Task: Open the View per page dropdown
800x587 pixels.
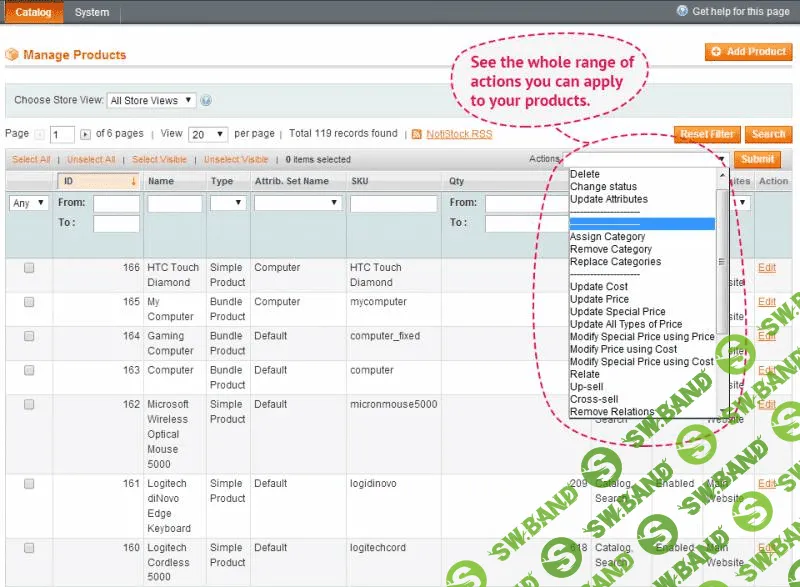Action: pos(203,134)
